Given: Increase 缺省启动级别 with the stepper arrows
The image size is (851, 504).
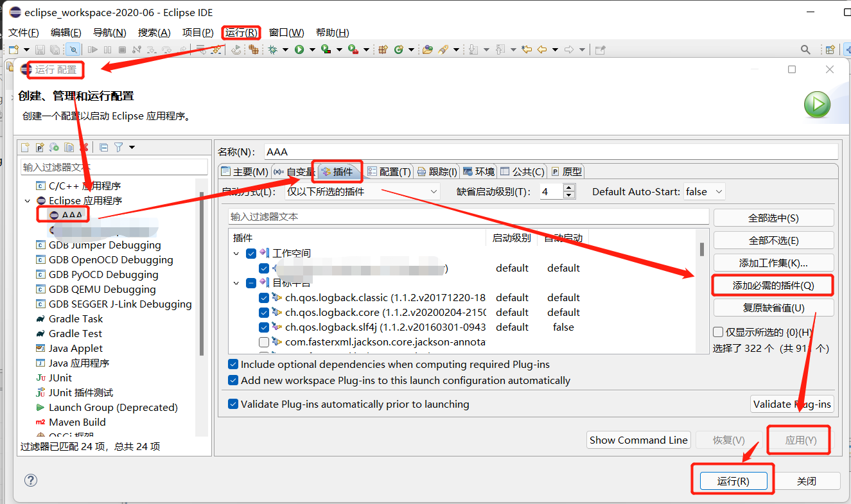Looking at the screenshot, I should coord(568,187).
